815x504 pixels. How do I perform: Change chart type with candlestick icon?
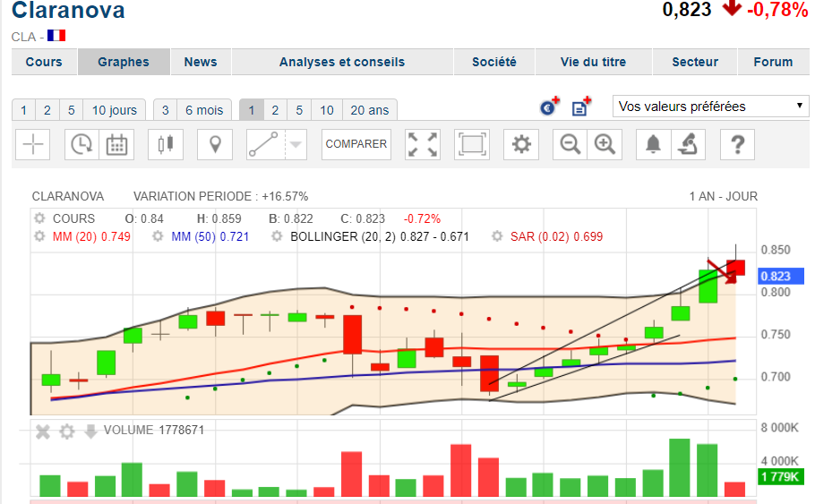(x=166, y=144)
